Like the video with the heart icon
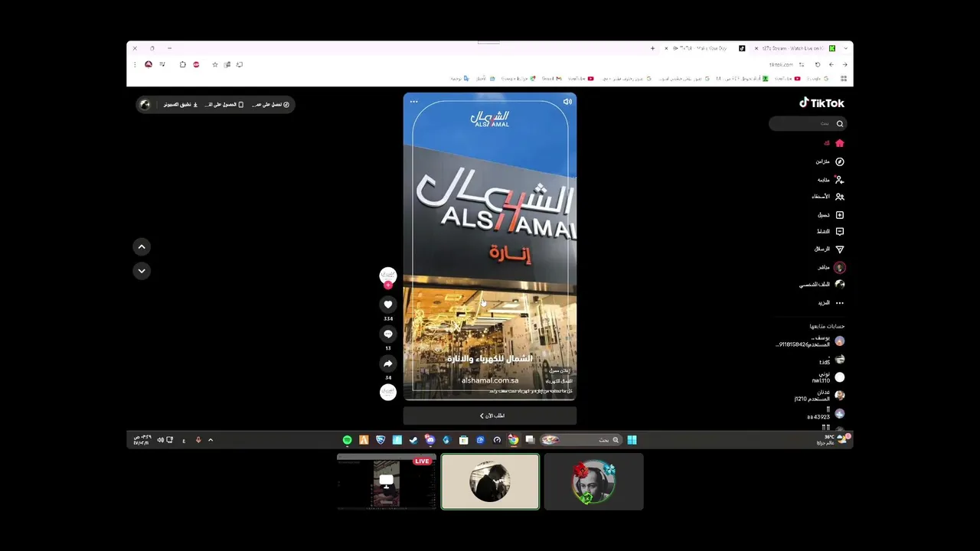 (x=388, y=305)
